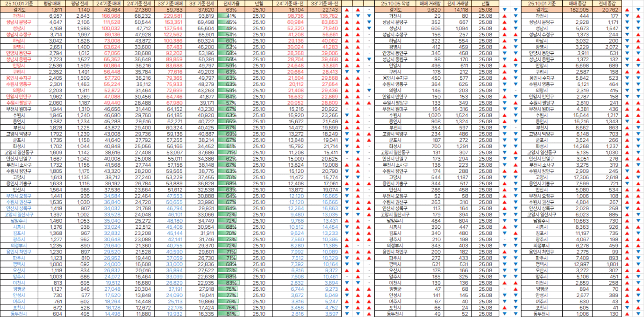Click the '전세 거래량' column header
This screenshot has height=317, width=644.
[x=458, y=3]
